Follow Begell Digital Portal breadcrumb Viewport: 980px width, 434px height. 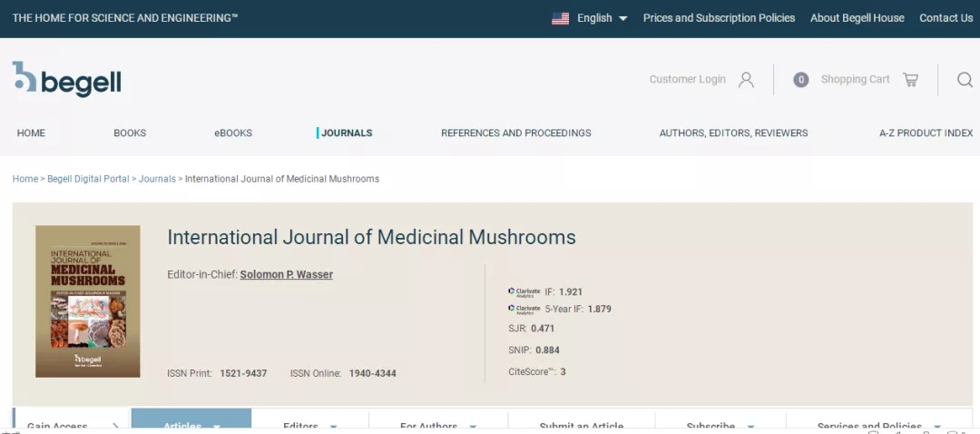click(88, 179)
